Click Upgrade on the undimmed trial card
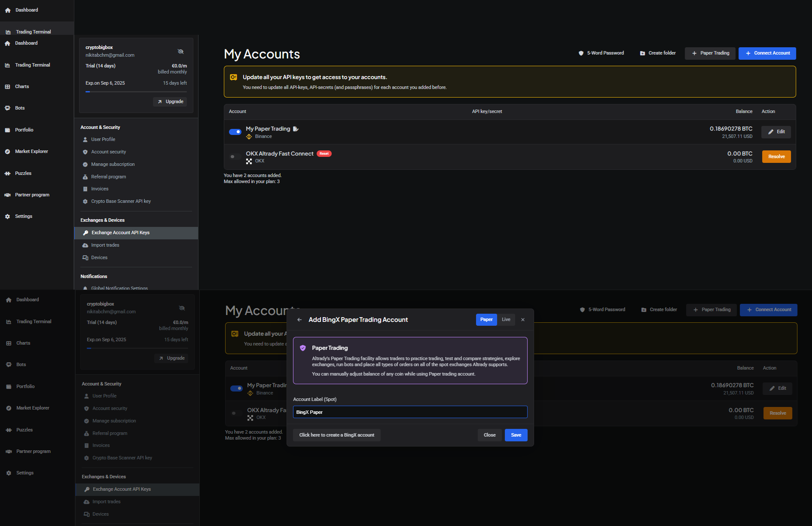This screenshot has height=526, width=812. (170, 101)
